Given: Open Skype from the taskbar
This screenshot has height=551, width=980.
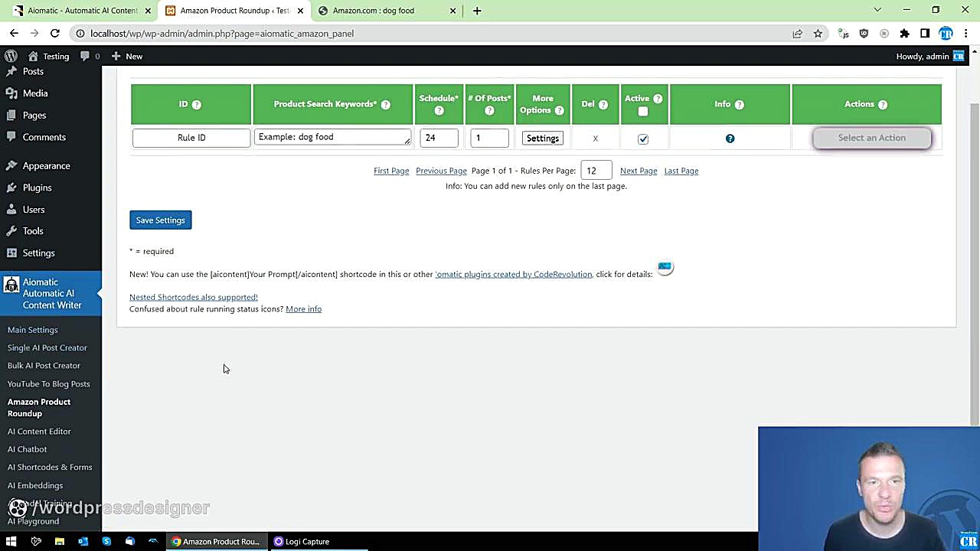Looking at the screenshot, I should (106, 541).
